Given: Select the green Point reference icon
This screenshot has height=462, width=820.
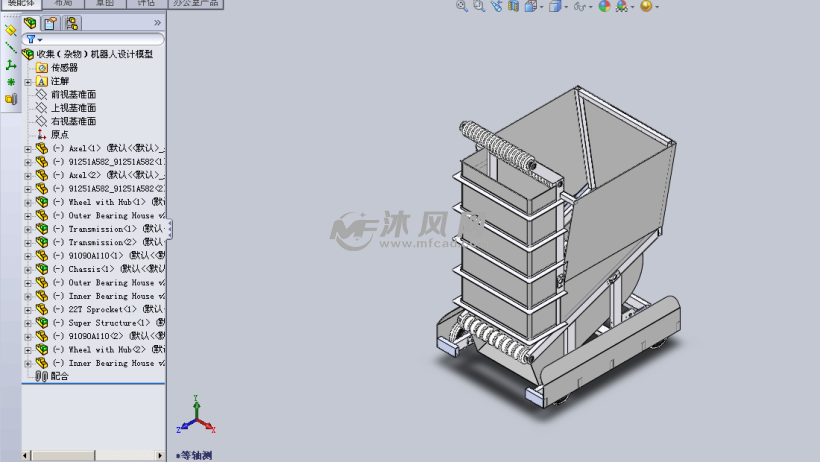Looking at the screenshot, I should tap(10, 82).
